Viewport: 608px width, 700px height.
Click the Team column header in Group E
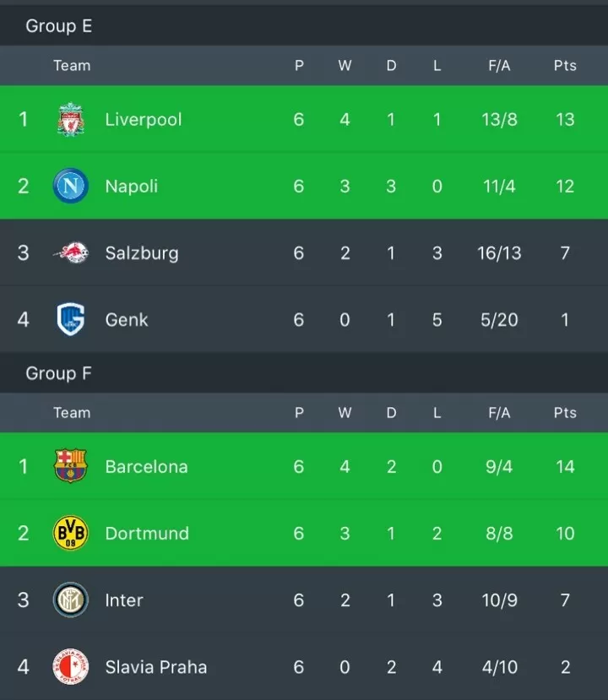(72, 66)
